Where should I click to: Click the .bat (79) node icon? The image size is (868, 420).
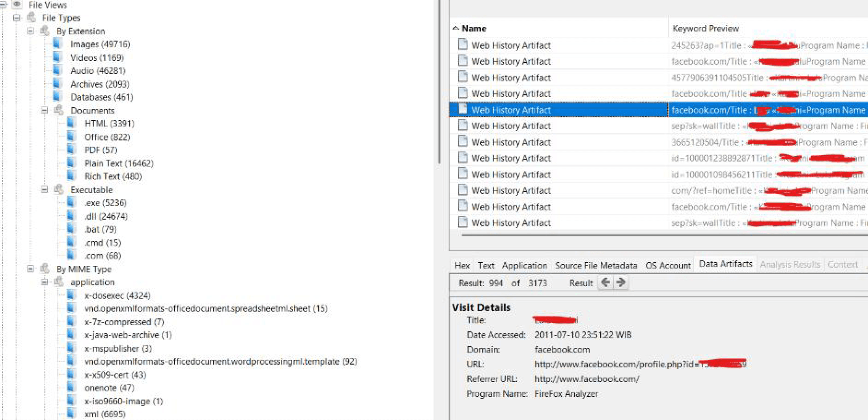[x=71, y=229]
